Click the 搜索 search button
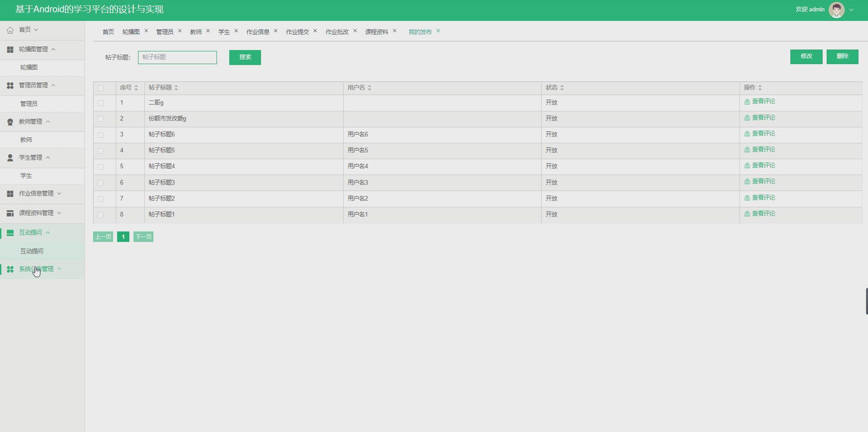 click(245, 57)
